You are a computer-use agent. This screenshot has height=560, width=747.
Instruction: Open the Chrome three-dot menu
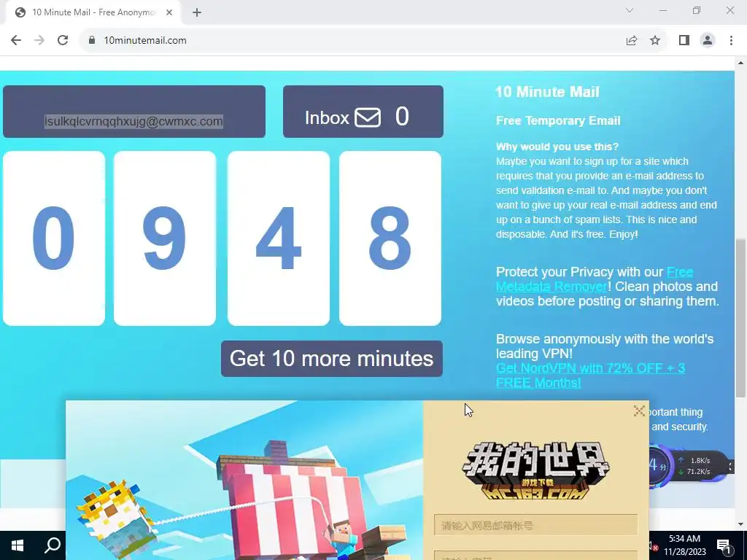click(x=731, y=41)
